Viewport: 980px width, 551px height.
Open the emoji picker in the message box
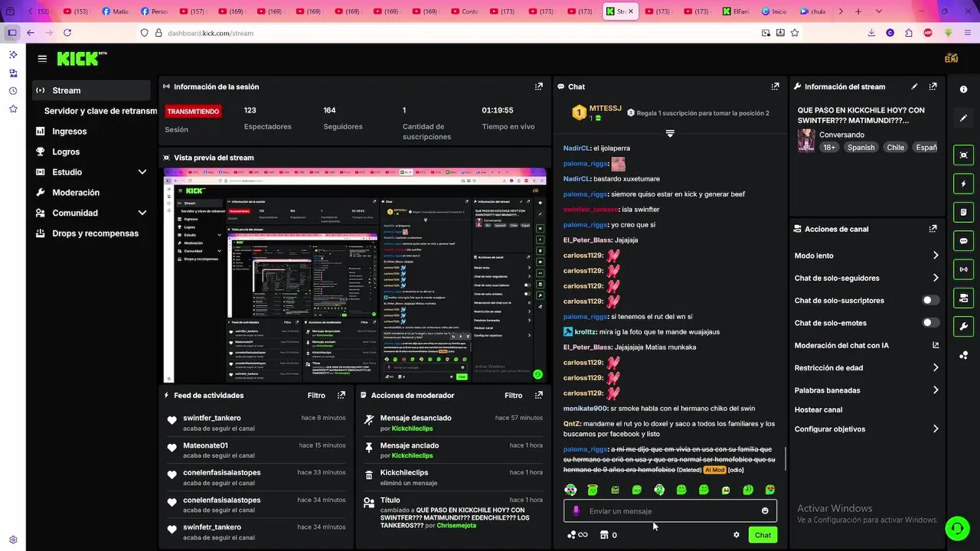765,510
